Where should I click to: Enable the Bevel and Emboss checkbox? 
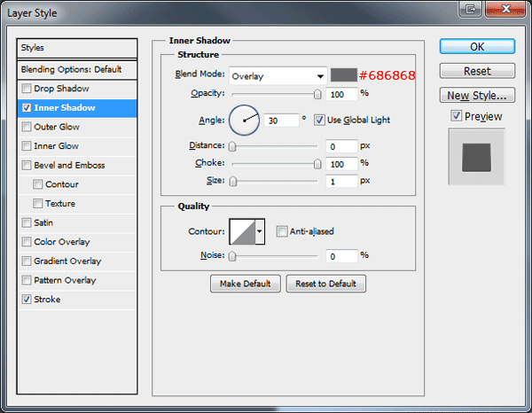point(27,165)
